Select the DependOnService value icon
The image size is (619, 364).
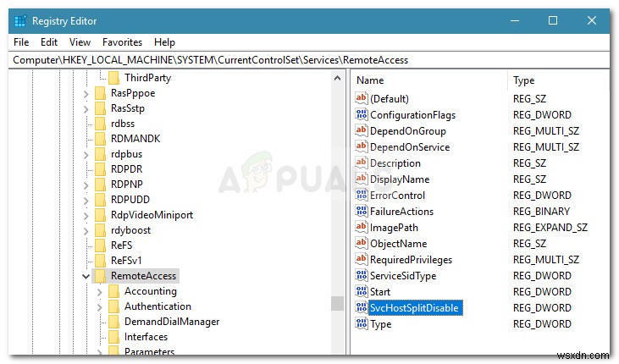click(x=362, y=146)
